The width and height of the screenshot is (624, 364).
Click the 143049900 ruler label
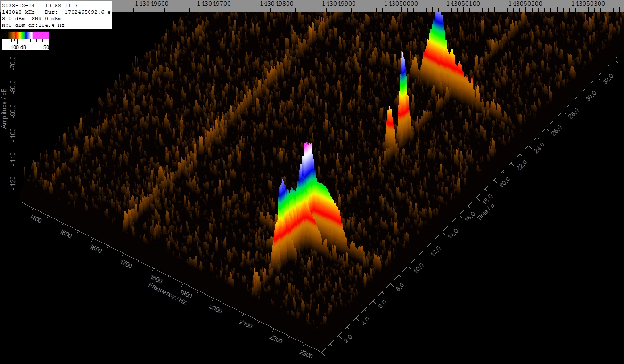pos(339,3)
